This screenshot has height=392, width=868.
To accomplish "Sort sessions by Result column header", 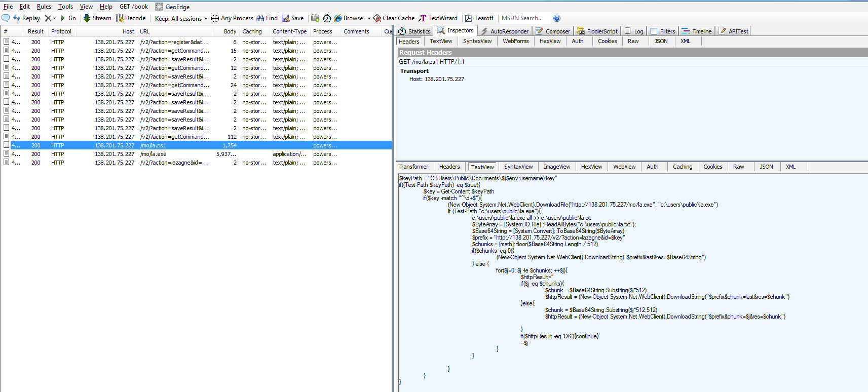I will tap(35, 31).
